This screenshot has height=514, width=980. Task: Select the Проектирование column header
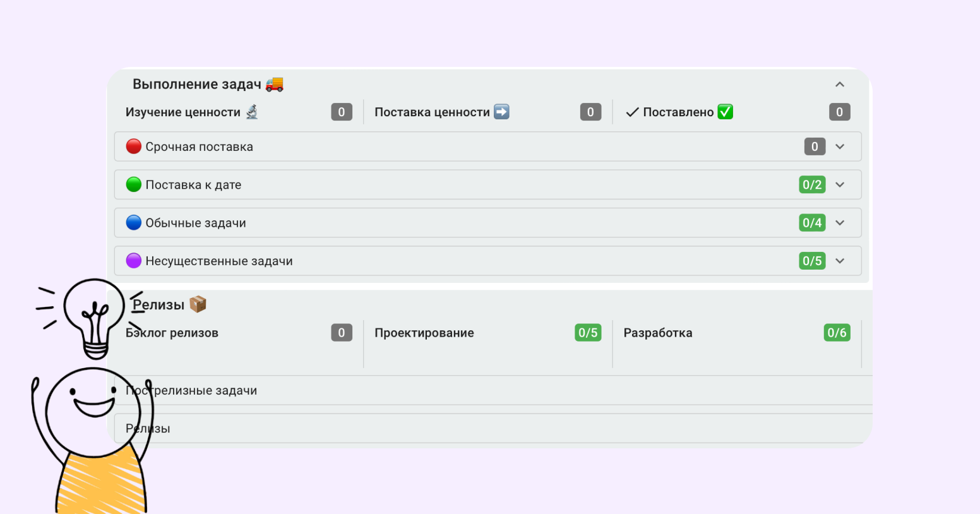point(424,333)
